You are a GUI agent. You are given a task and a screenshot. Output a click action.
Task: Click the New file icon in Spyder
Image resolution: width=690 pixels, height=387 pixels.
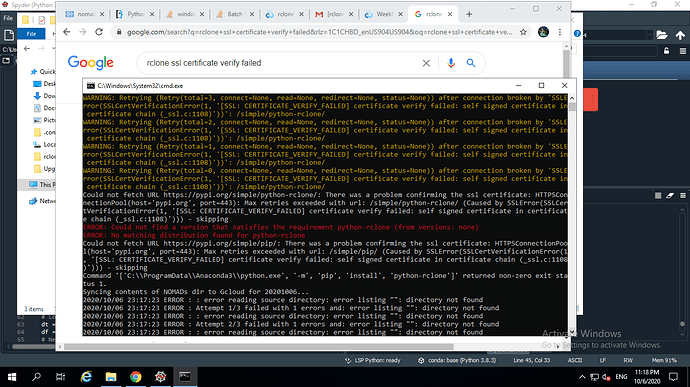tap(8, 35)
